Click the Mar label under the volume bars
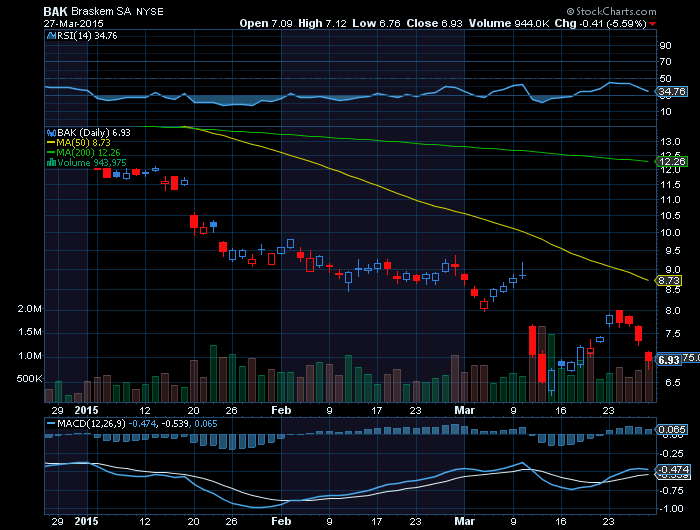Image resolution: width=700 pixels, height=530 pixels. pos(464,410)
